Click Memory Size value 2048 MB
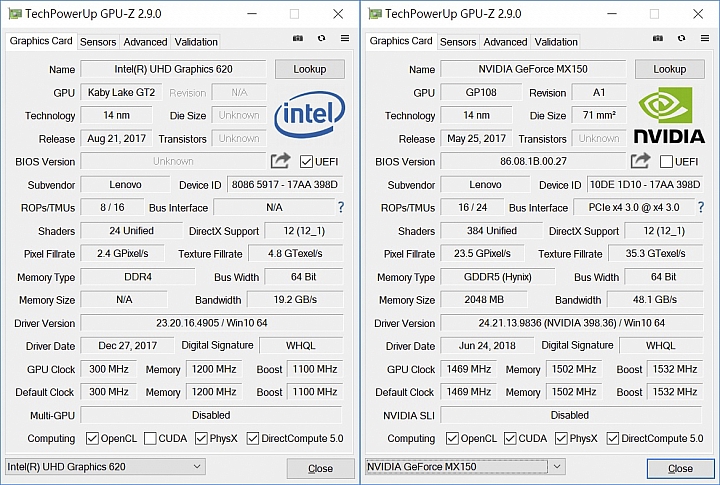This screenshot has width=720, height=485. click(484, 299)
